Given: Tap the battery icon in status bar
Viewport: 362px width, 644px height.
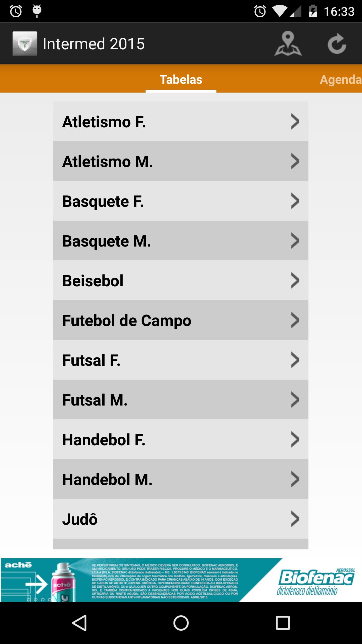Looking at the screenshot, I should click(313, 11).
